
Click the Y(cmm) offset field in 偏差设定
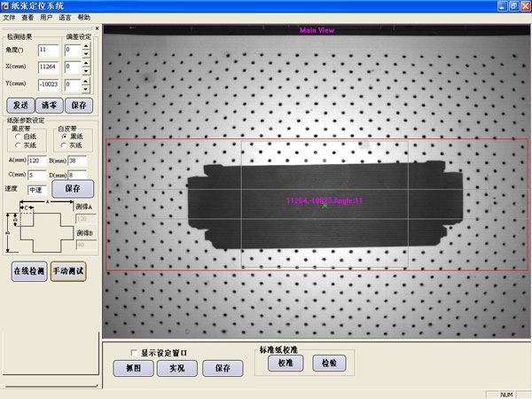pyautogui.click(x=73, y=84)
